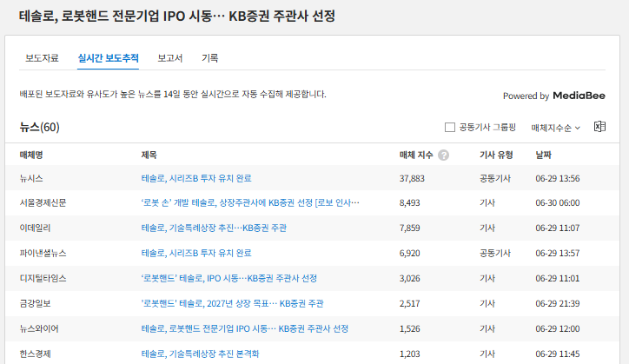Click media index value 1,203
This screenshot has height=364, width=629.
[409, 354]
